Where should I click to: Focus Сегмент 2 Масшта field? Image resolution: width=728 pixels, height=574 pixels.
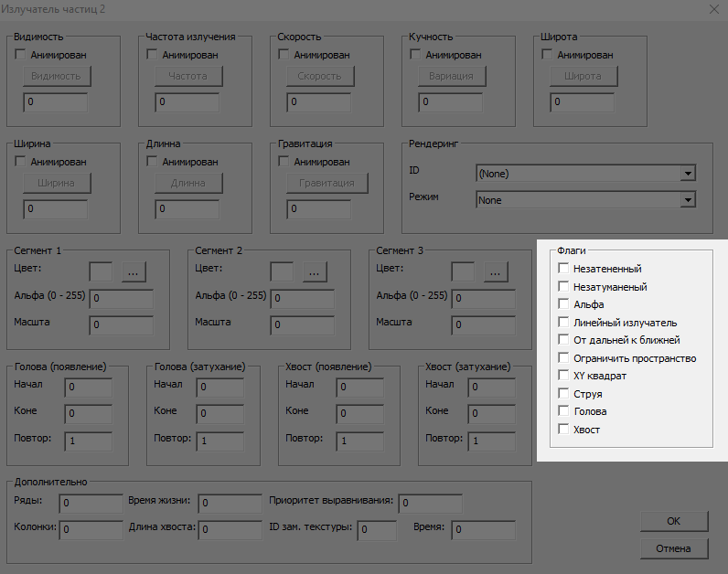[x=302, y=325]
